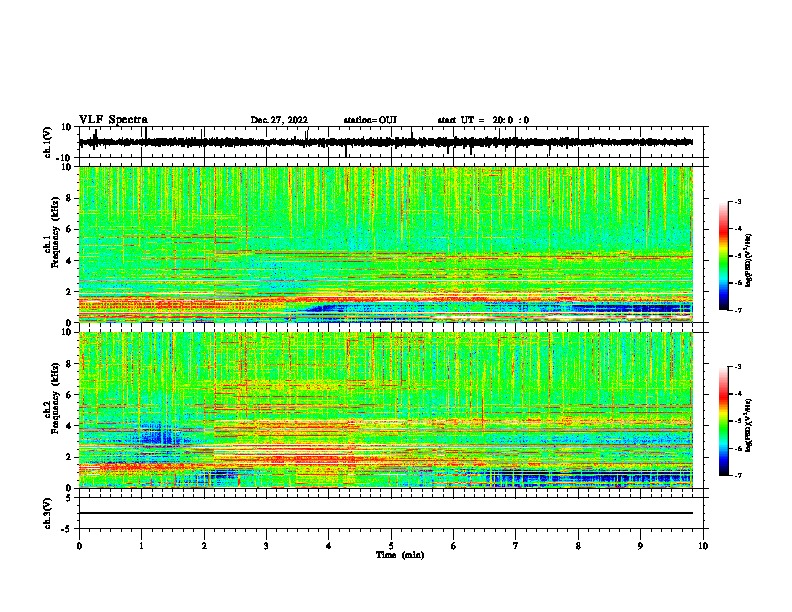Viewport: 792px width, 612px height.
Task: Click the ch.2 colorbar label 'log(PSD)(V²/Hz)'
Action: point(749,425)
